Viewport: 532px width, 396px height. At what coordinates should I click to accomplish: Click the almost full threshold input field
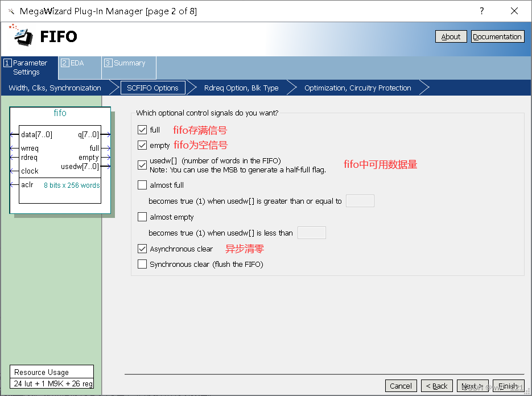(x=360, y=200)
